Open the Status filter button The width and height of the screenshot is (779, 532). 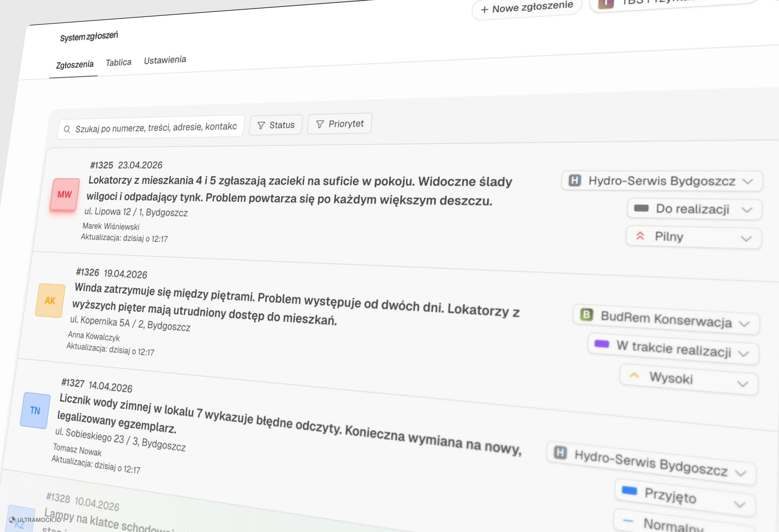pyautogui.click(x=276, y=125)
